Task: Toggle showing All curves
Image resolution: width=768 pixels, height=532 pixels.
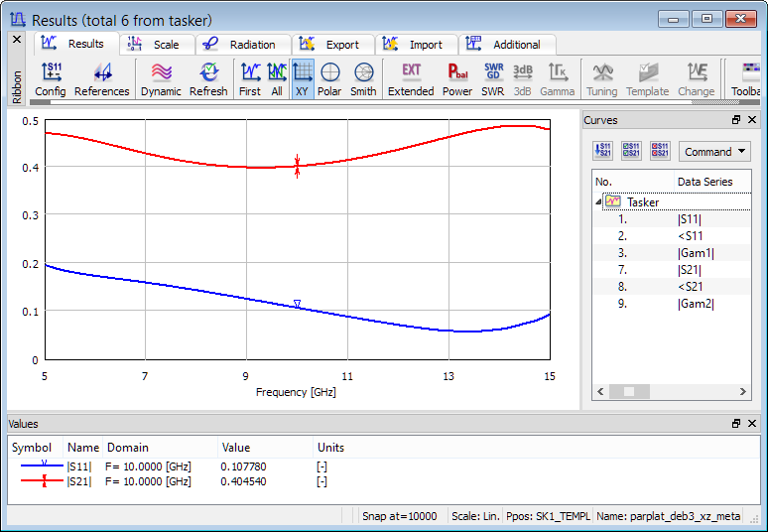Action: coord(277,78)
